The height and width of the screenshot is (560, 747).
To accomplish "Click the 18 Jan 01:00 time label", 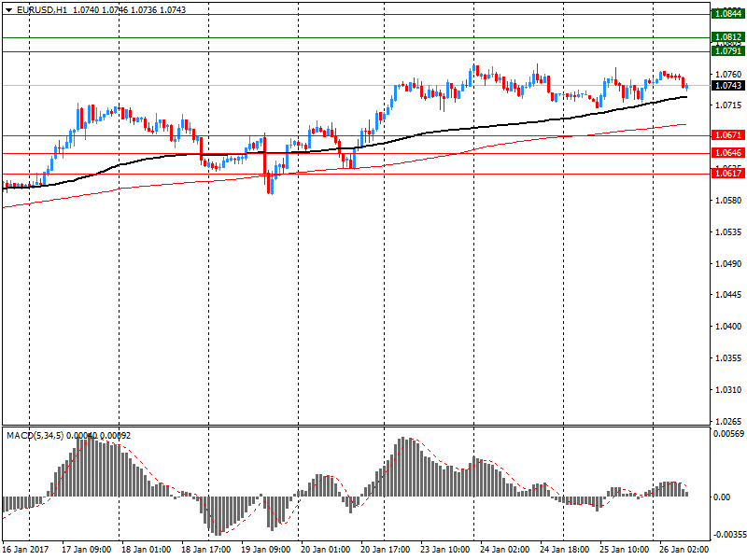I will (146, 550).
